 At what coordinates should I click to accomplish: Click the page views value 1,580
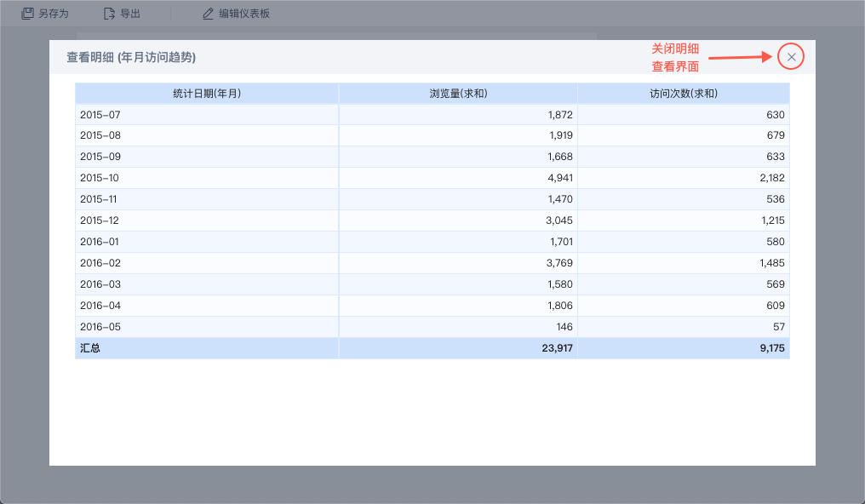point(560,284)
